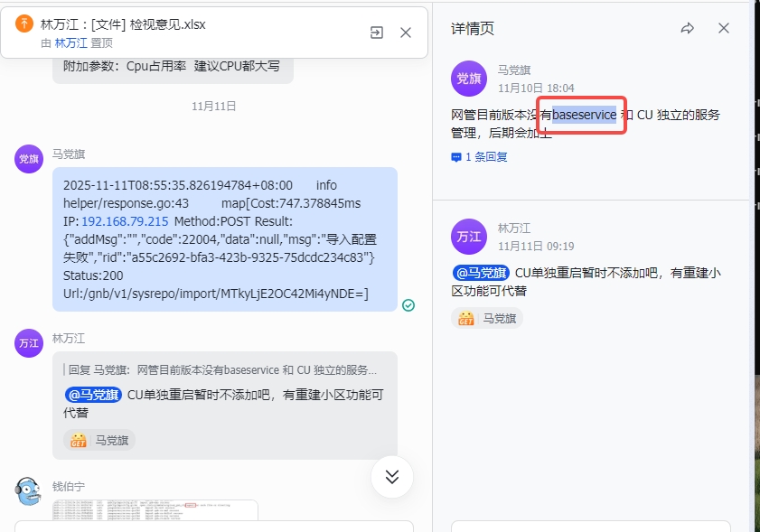760x532 pixels.
Task: Open quoted reply to 马党旗 in chat
Action: [x=222, y=370]
